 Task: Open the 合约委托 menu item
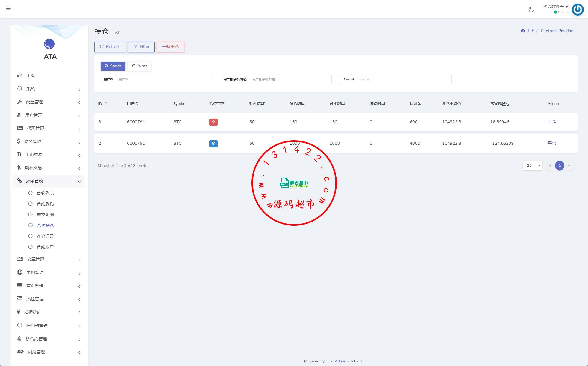[45, 204]
